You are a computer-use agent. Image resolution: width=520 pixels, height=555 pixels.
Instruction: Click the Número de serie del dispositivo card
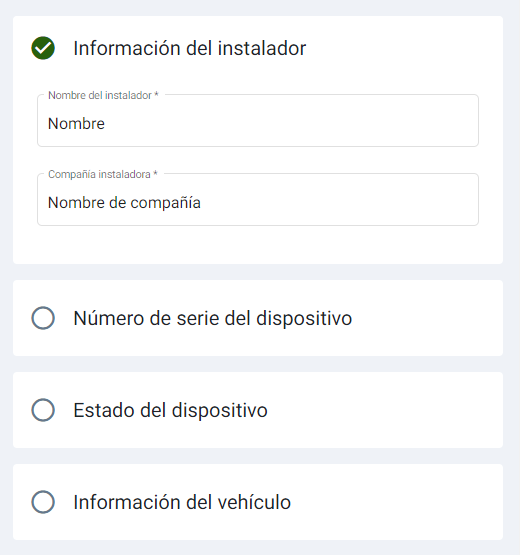coord(258,318)
